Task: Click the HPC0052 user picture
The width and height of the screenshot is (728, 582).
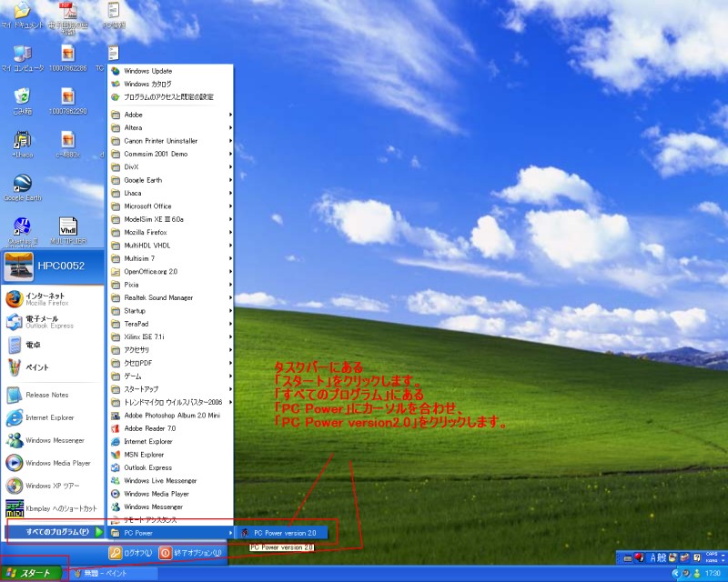Action: click(18, 266)
